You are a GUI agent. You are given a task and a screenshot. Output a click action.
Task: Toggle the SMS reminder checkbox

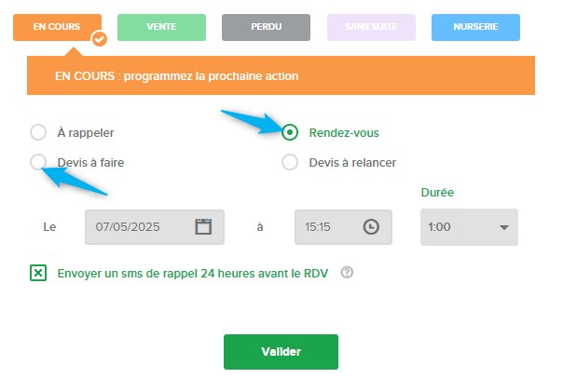click(x=38, y=273)
